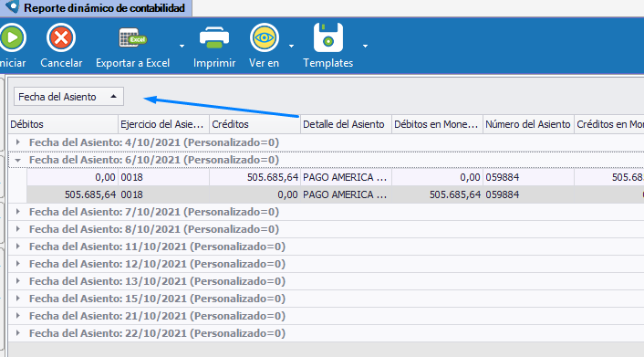Click the Templates save disk icon

(327, 37)
